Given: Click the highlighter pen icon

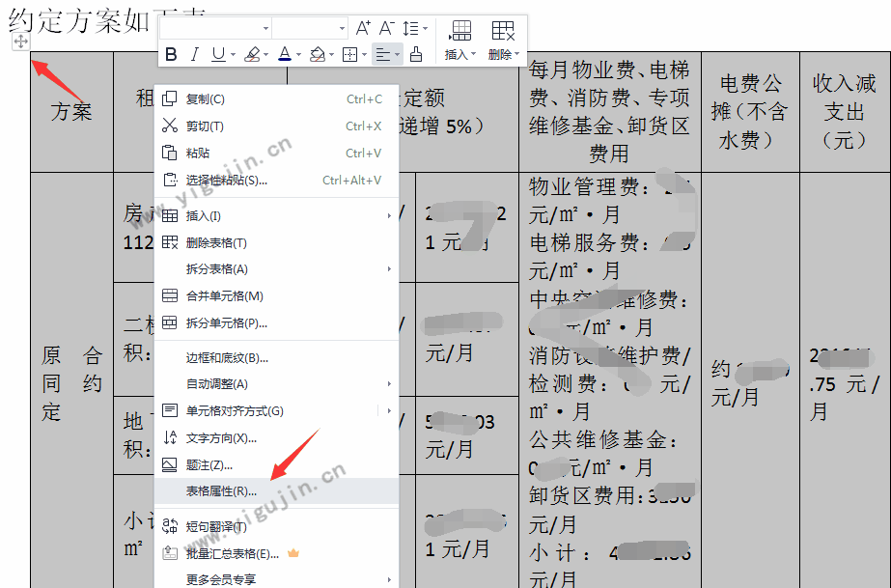Looking at the screenshot, I should [x=252, y=54].
